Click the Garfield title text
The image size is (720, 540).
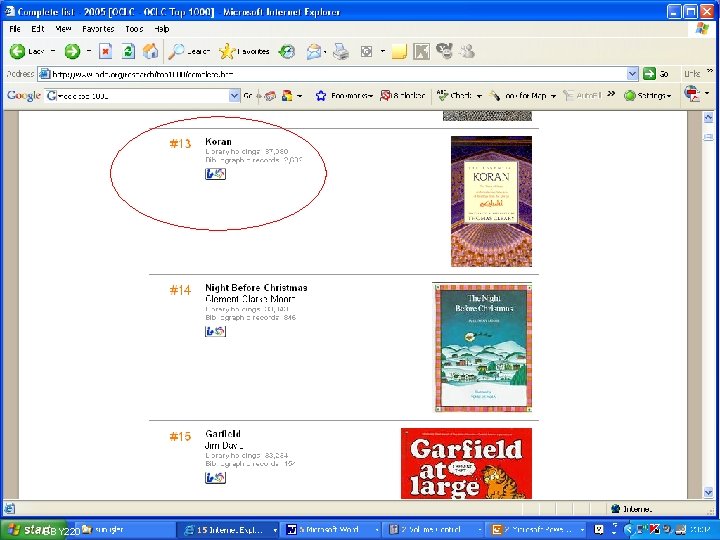(x=223, y=434)
